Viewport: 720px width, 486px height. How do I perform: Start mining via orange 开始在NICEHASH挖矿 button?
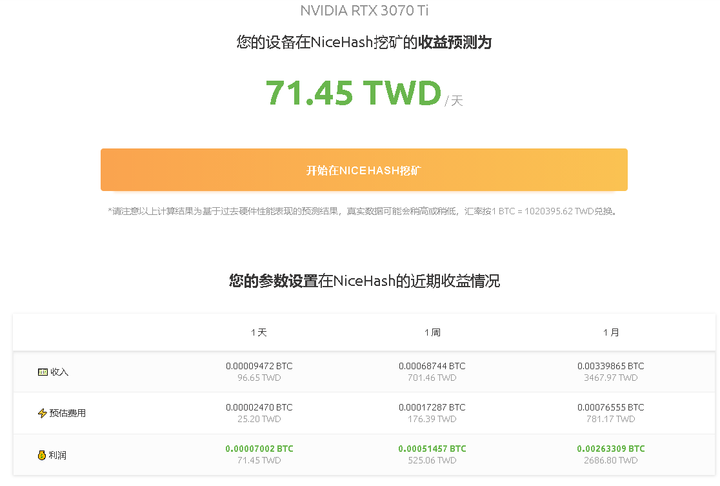(x=364, y=170)
